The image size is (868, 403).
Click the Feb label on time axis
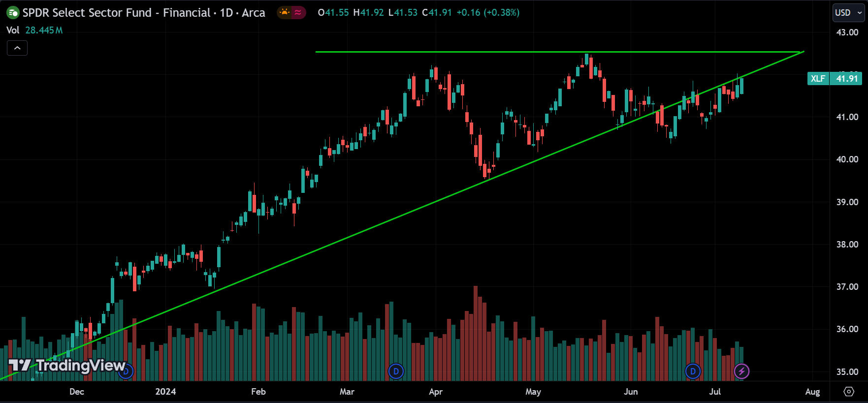[258, 392]
